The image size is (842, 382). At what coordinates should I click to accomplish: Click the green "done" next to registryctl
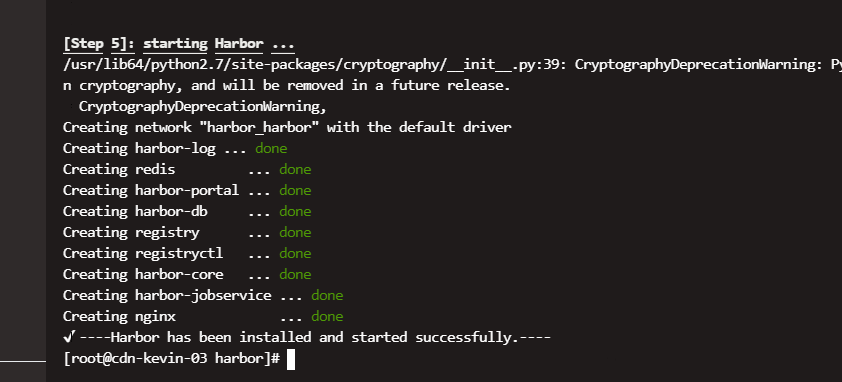295,253
